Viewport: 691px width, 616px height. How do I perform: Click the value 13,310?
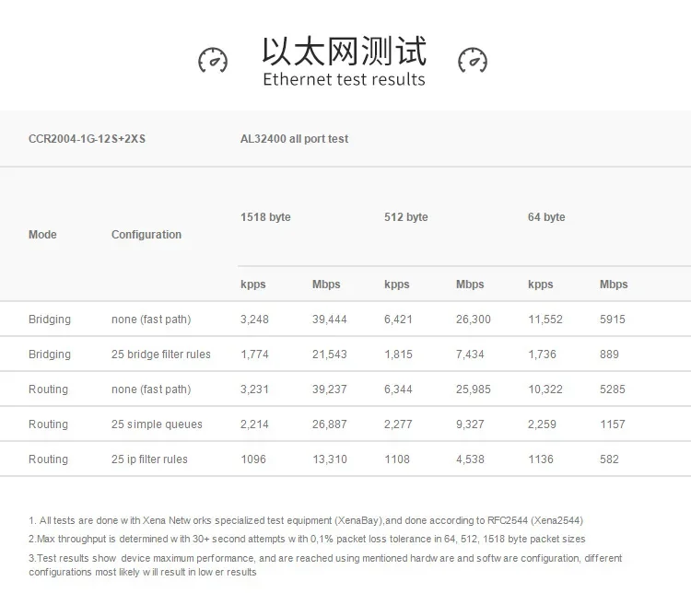pyautogui.click(x=330, y=459)
